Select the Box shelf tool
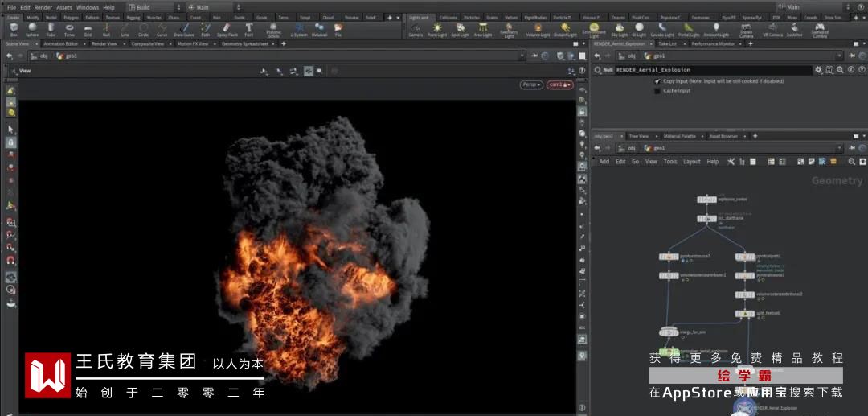868x416 pixels. coord(13,29)
